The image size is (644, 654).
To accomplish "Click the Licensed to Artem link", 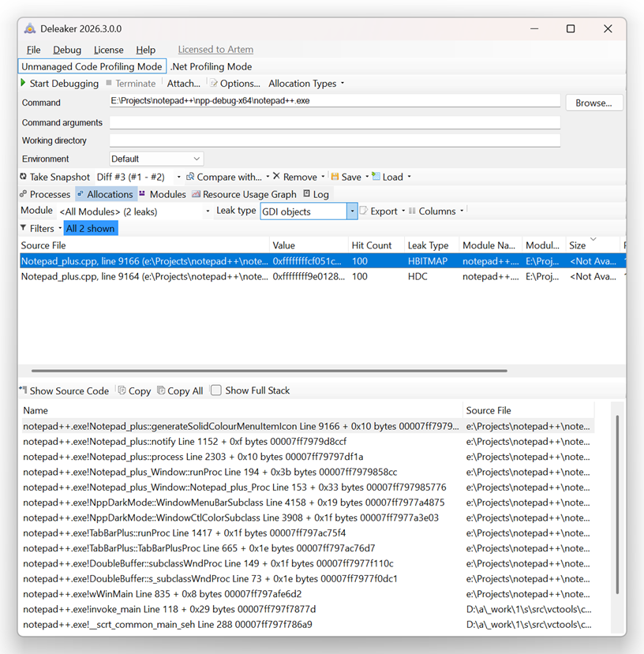I will [x=215, y=49].
